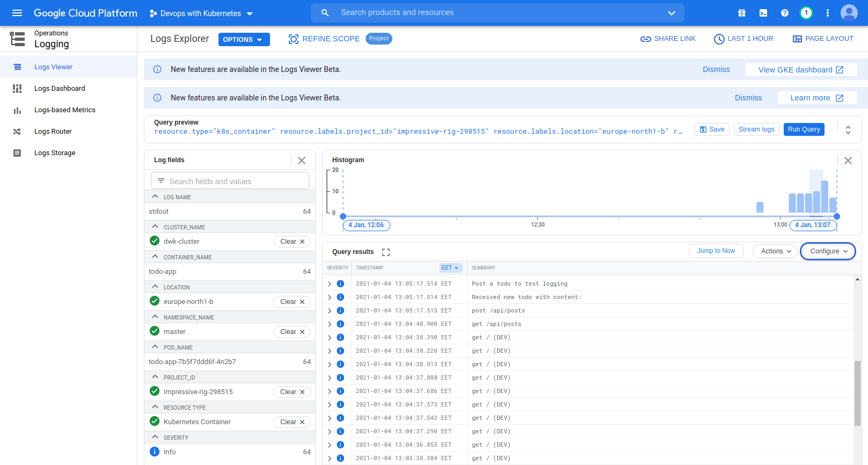Open the project selector Devops with Kubernetes

(201, 13)
